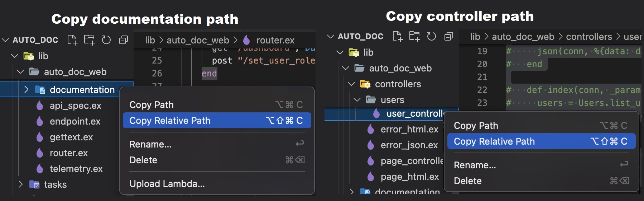Click New Folder icon in right explorer
The width and height of the screenshot is (644, 201).
(x=414, y=36)
